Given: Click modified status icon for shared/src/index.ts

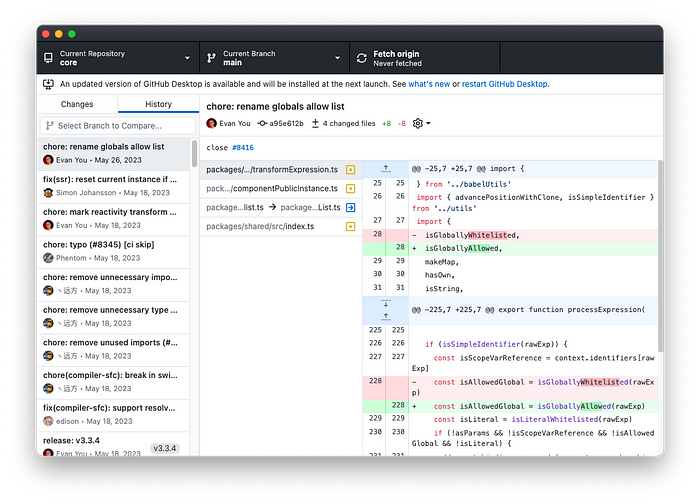Looking at the screenshot, I should tap(351, 226).
